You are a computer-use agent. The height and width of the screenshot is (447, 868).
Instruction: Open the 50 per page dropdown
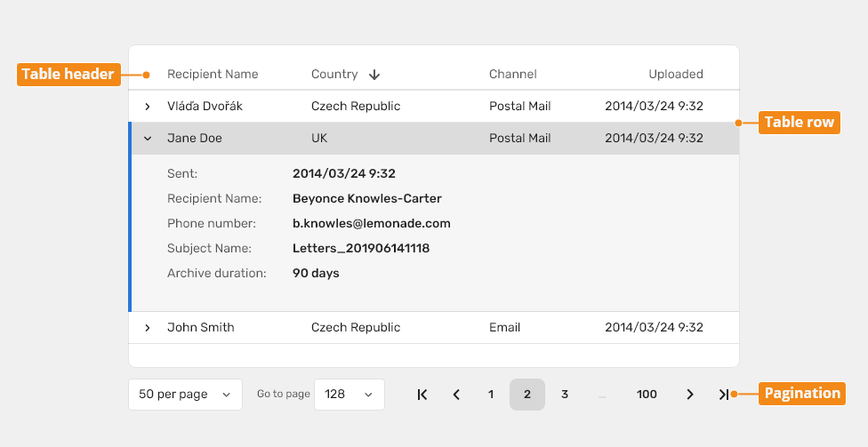(x=186, y=395)
